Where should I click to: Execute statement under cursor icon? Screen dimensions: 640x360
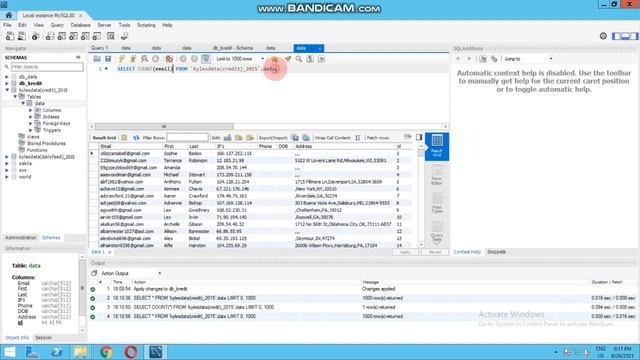[133, 59]
